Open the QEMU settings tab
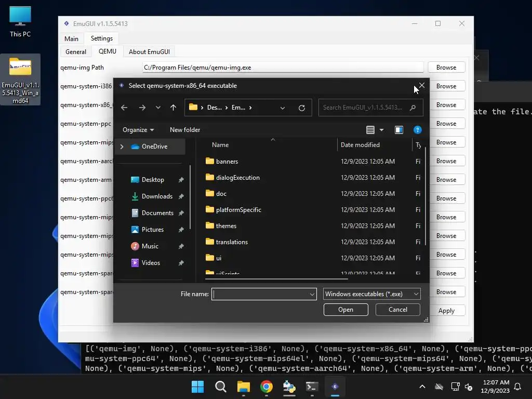The width and height of the screenshot is (532, 399). click(x=107, y=51)
